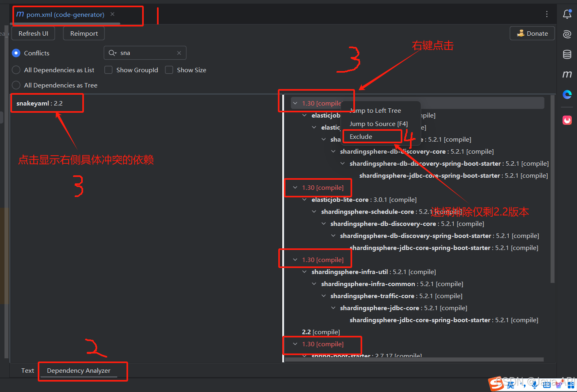Collapse the elasticjob-lite-core tree node
Viewport: 577px width, 392px height.
[x=304, y=199]
